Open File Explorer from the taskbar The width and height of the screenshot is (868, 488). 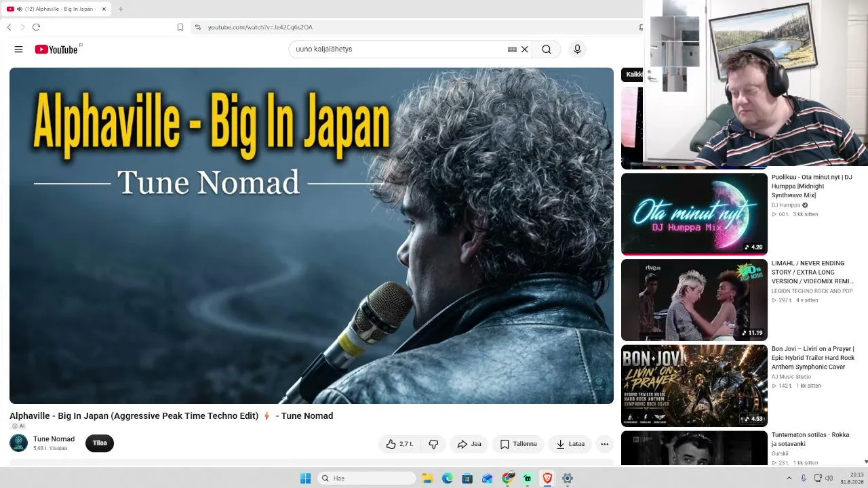pos(427,479)
